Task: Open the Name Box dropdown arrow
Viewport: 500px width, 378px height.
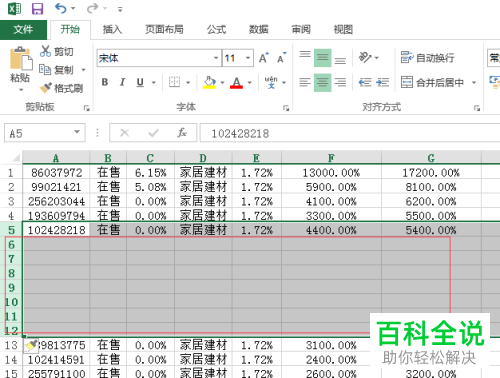Action: click(x=77, y=132)
